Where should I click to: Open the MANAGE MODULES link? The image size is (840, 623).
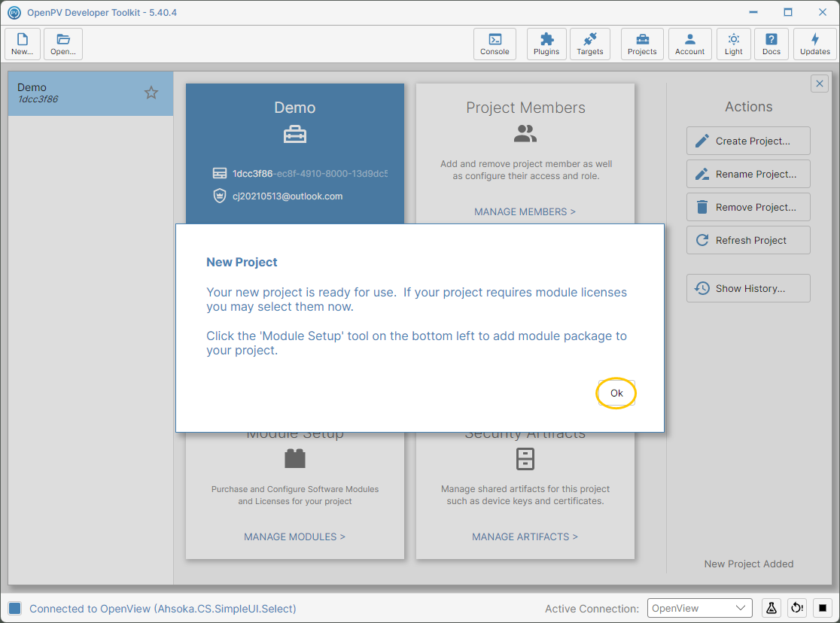pos(294,536)
